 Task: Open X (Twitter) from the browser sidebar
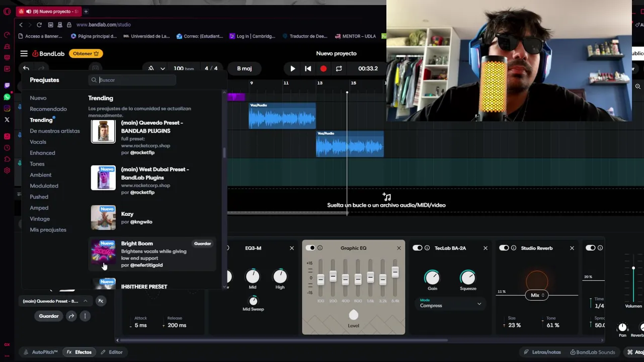pos(7,120)
